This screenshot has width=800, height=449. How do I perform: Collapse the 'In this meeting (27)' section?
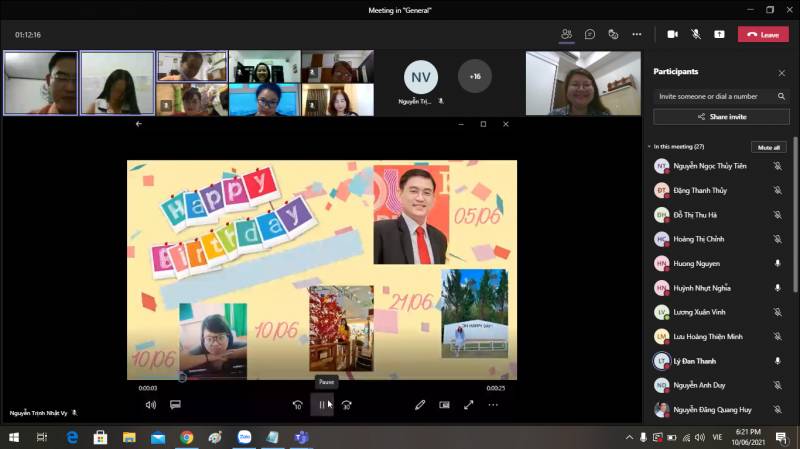coord(648,147)
